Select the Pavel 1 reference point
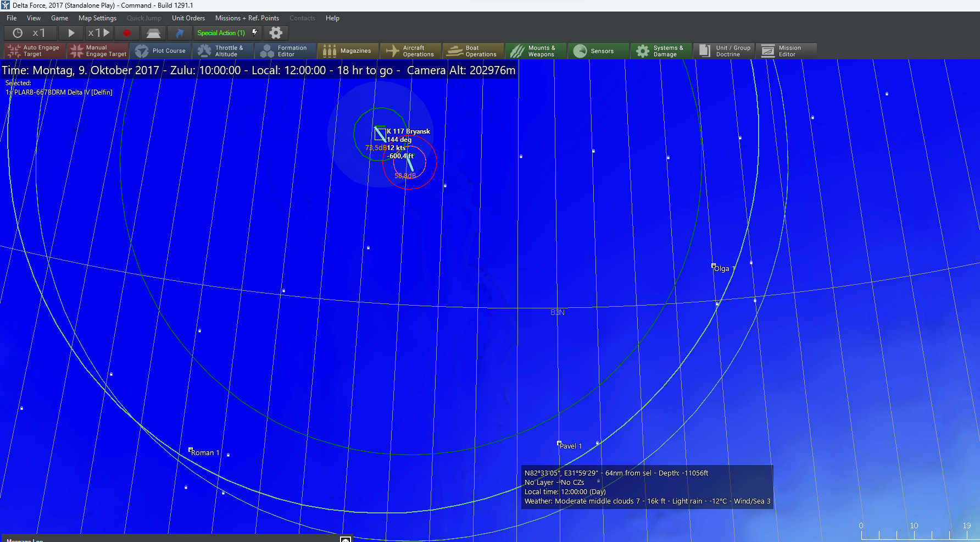The width and height of the screenshot is (980, 542). click(x=559, y=443)
